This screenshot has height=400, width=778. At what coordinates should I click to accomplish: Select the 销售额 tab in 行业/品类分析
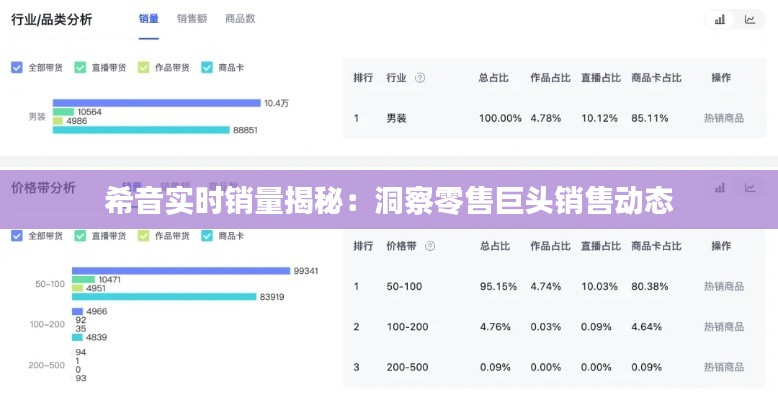click(x=192, y=19)
